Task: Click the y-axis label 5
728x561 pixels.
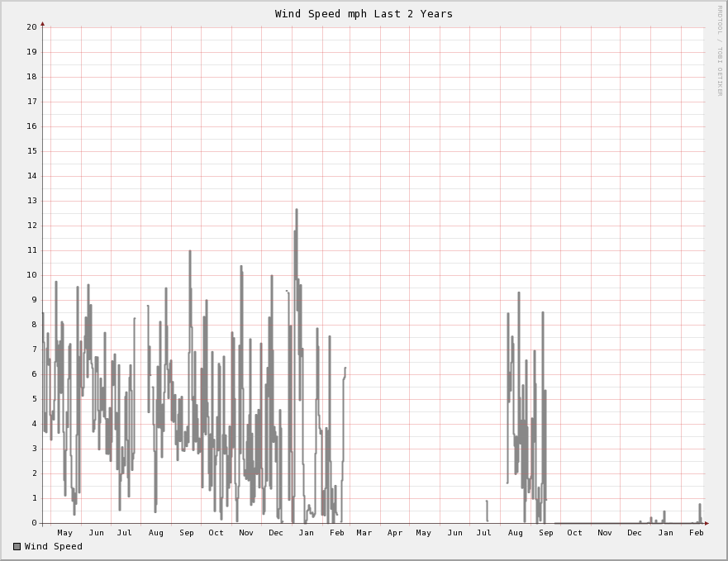Action: tap(34, 399)
